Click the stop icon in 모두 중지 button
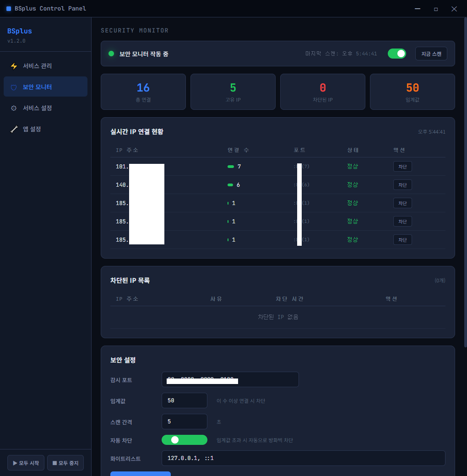Viewport: 467px width, 476px height. (54, 463)
